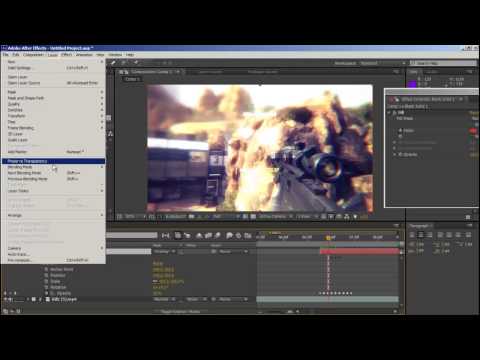The width and height of the screenshot is (480, 360).
Task: Open bottom layer's blending Mode dropdown
Action: coord(164,299)
